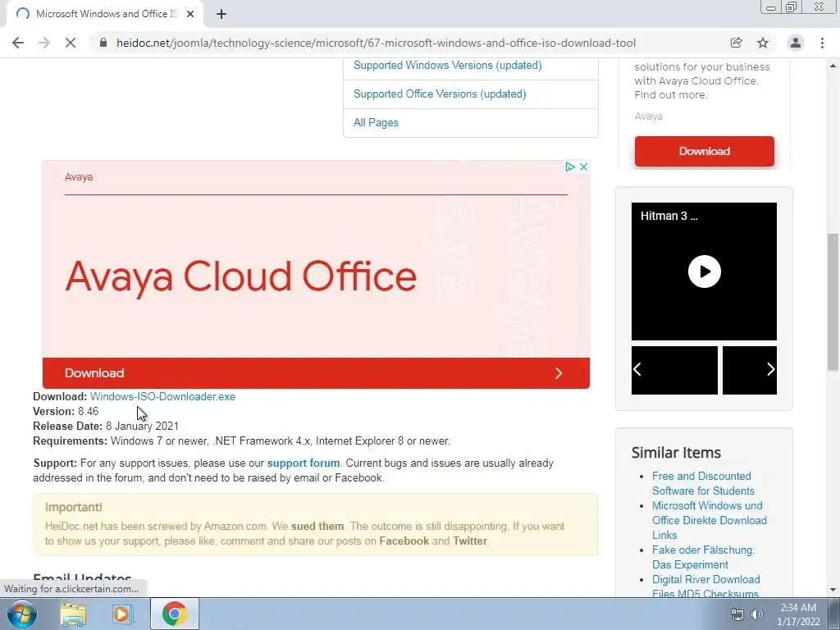Click the heidoc.net address bar
The height and width of the screenshot is (630, 840).
[376, 43]
